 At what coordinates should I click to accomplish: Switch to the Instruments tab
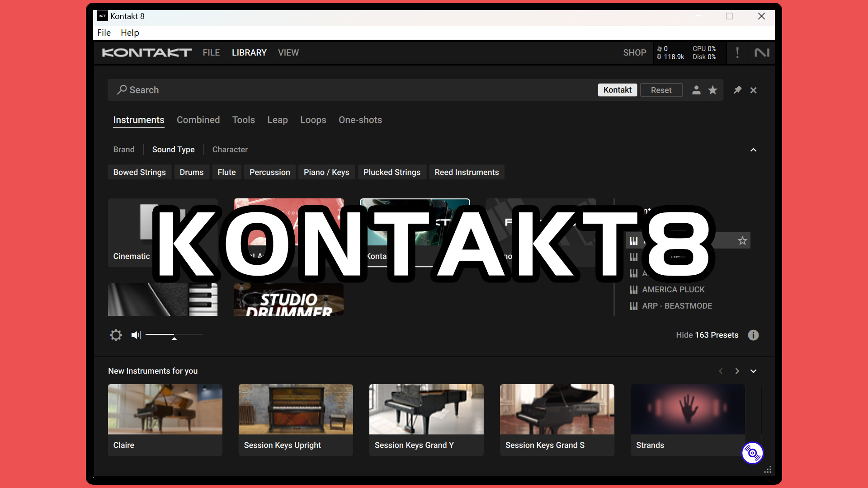click(139, 120)
